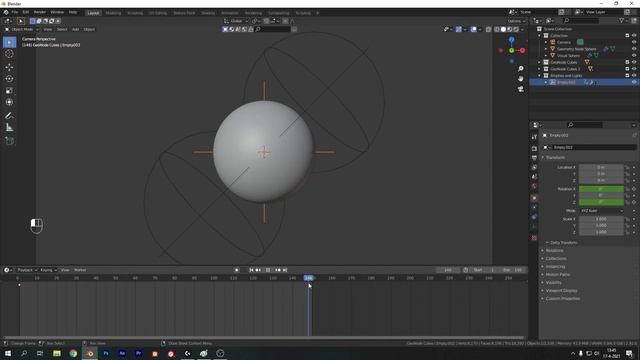Select the Annotate tool
This screenshot has width=640, height=360.
pyautogui.click(x=9, y=116)
